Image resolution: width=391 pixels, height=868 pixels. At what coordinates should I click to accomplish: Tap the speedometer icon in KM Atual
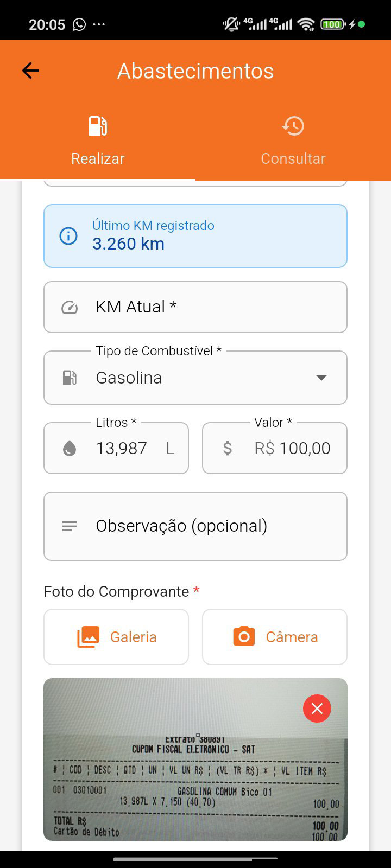click(70, 308)
